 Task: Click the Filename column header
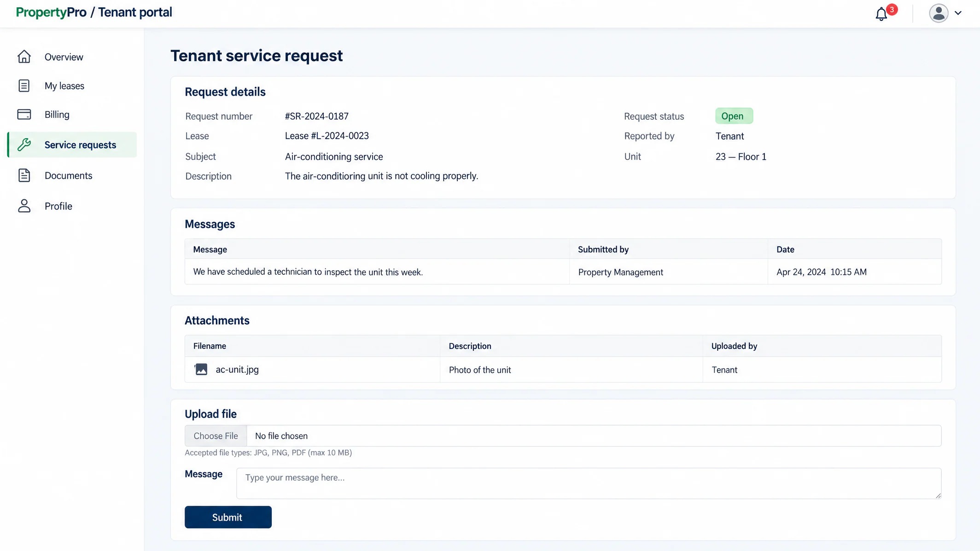tap(210, 346)
